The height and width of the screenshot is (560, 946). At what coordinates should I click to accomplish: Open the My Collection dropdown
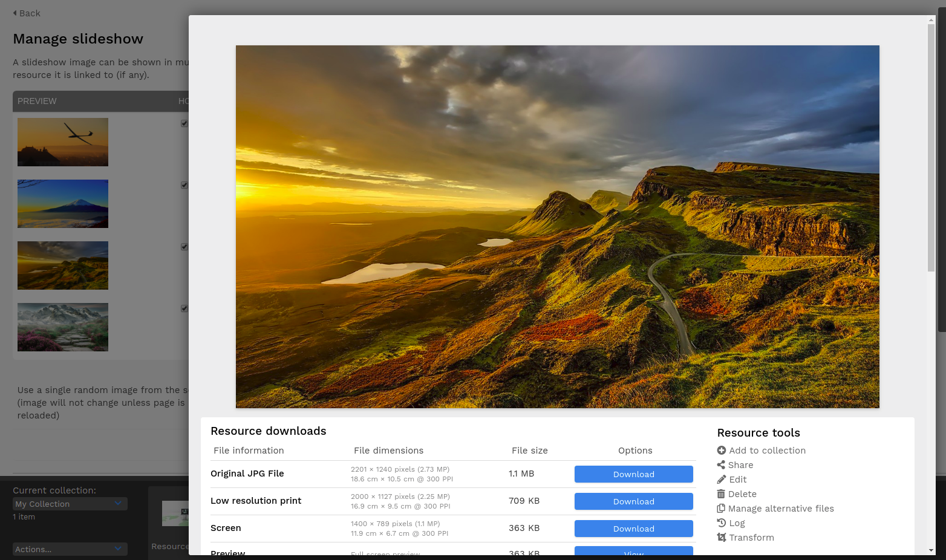(x=70, y=504)
